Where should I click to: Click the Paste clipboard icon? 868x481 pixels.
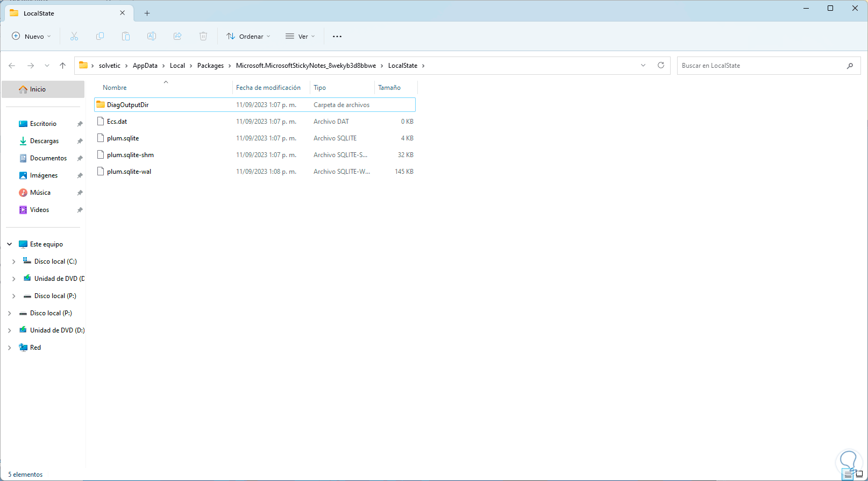coord(126,37)
